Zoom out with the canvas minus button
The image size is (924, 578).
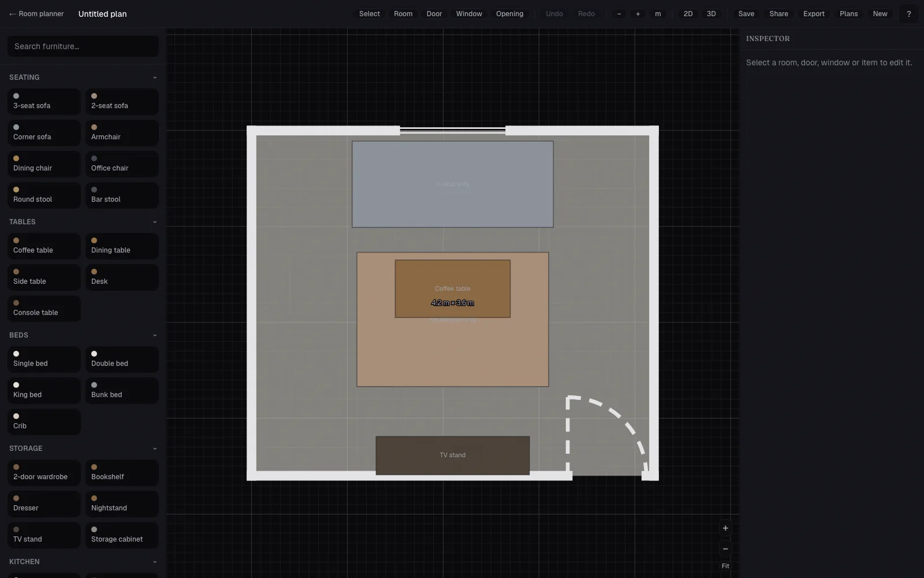(x=725, y=549)
